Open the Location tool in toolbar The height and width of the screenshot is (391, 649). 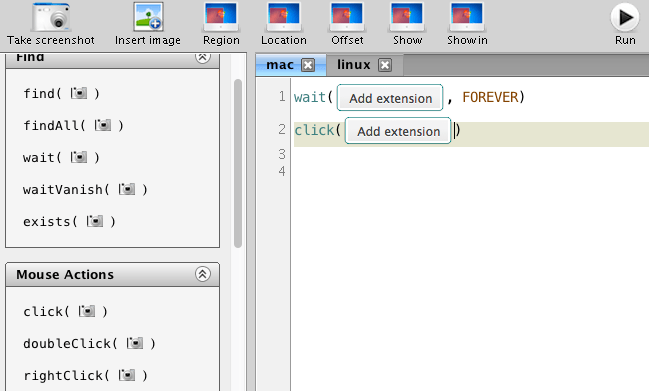pyautogui.click(x=284, y=17)
